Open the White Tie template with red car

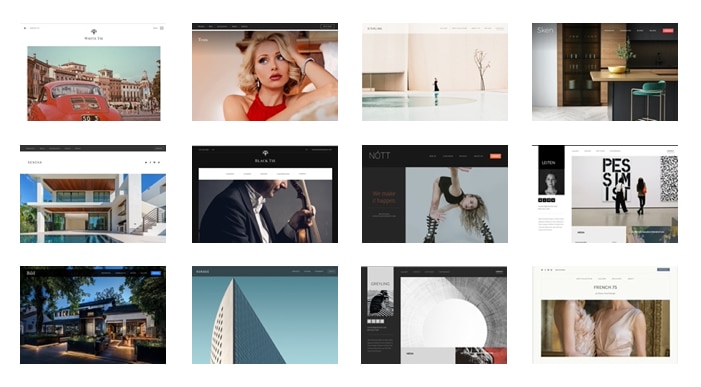[93, 72]
